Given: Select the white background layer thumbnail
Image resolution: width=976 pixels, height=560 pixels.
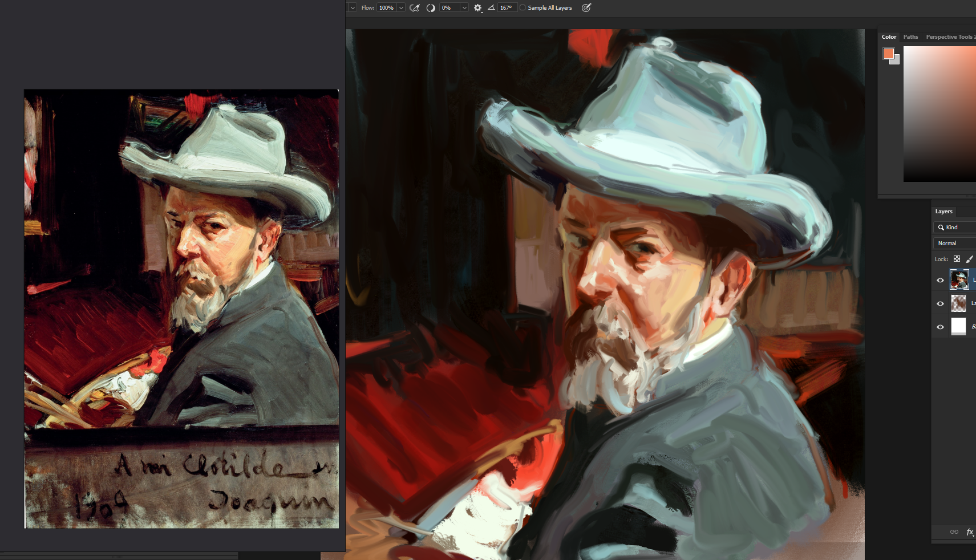Looking at the screenshot, I should 959,327.
